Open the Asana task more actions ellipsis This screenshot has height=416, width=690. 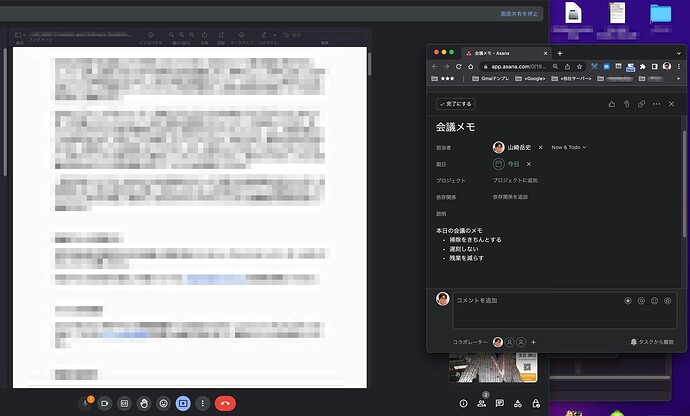coord(657,104)
